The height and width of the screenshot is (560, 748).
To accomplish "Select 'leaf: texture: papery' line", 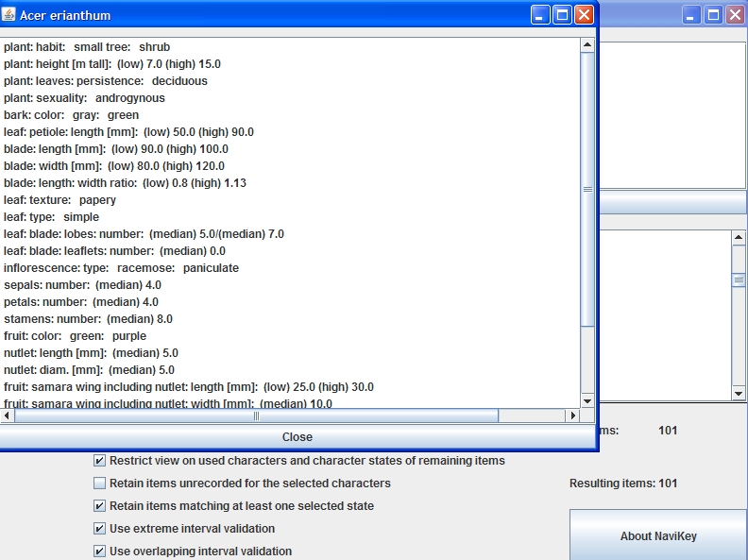I will (59, 200).
